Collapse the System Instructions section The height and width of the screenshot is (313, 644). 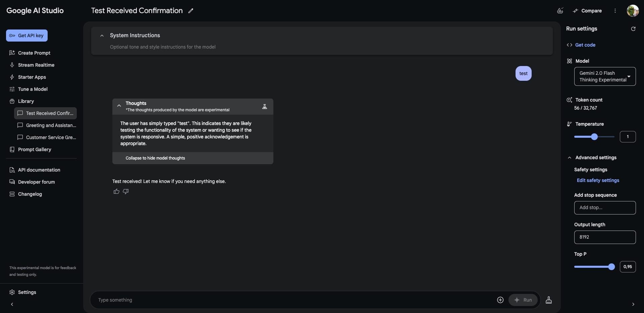click(x=102, y=36)
